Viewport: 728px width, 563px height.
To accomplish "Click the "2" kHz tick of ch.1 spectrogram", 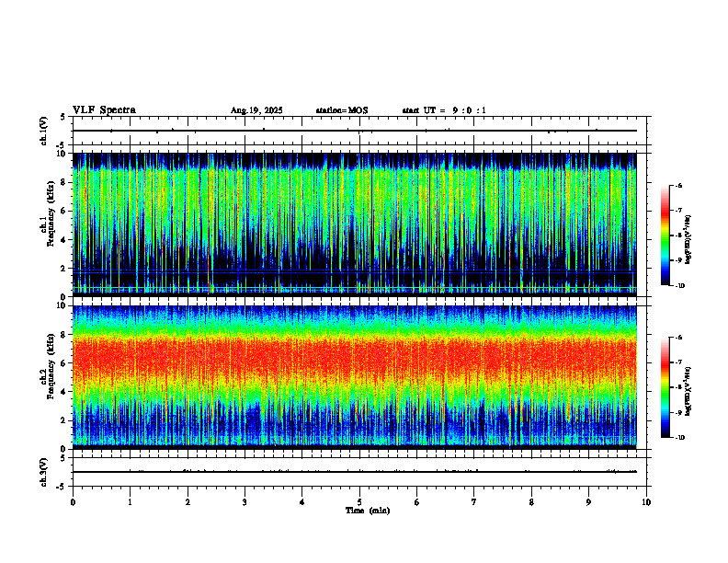I will tap(64, 269).
